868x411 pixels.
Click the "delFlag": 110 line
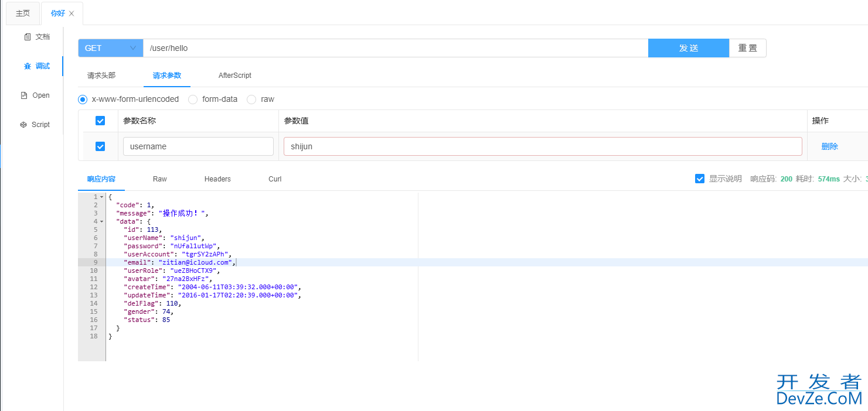[152, 304]
